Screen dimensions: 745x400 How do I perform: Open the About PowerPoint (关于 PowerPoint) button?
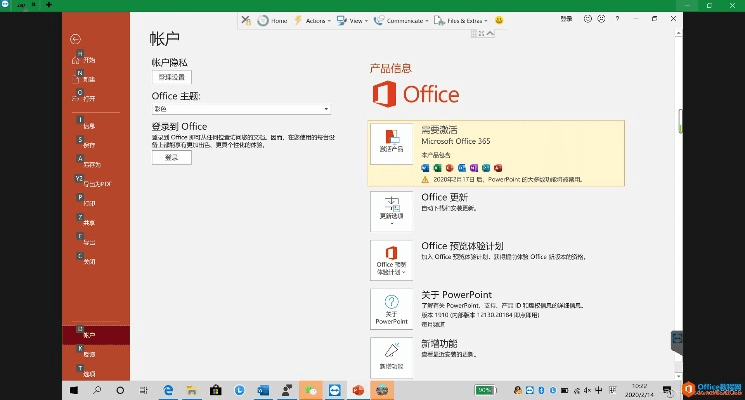(x=391, y=309)
